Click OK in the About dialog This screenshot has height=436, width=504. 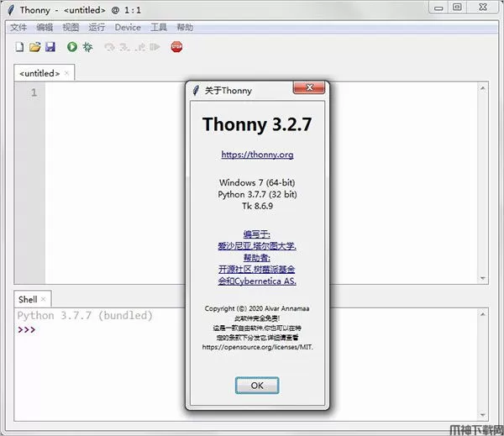point(257,386)
